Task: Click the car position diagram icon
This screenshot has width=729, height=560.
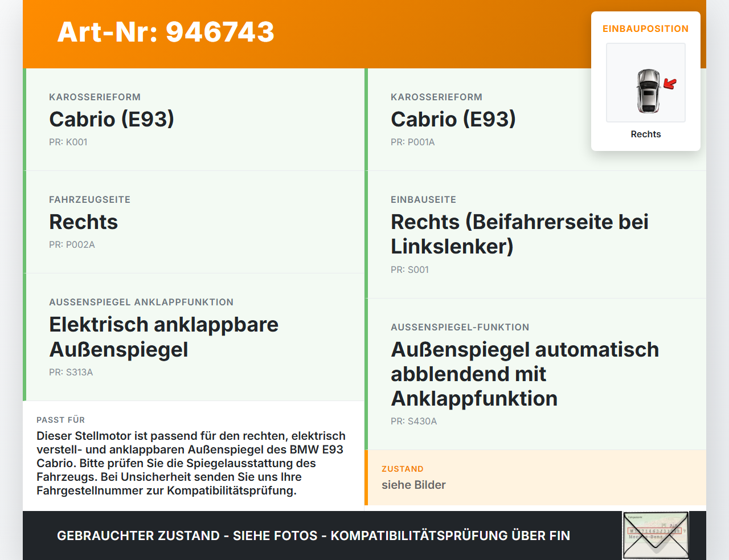Action: pos(646,83)
